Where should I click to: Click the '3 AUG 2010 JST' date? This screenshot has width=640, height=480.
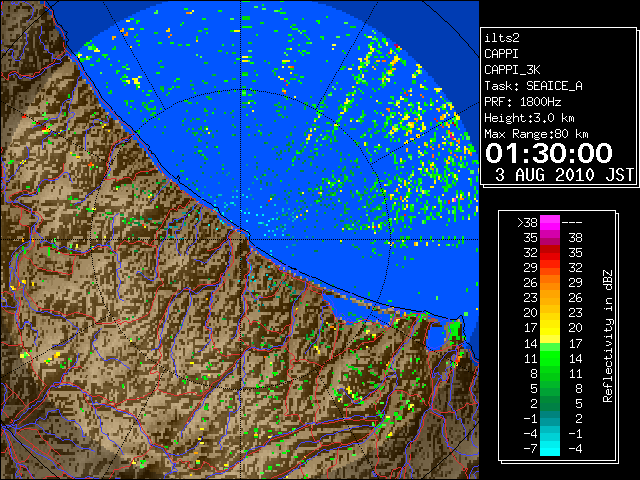(x=564, y=175)
